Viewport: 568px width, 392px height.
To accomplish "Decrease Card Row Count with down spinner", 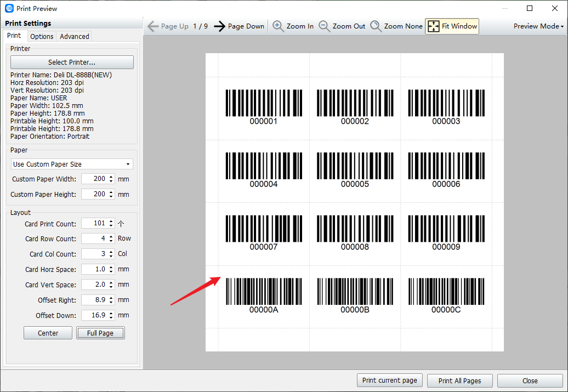I will tap(111, 241).
